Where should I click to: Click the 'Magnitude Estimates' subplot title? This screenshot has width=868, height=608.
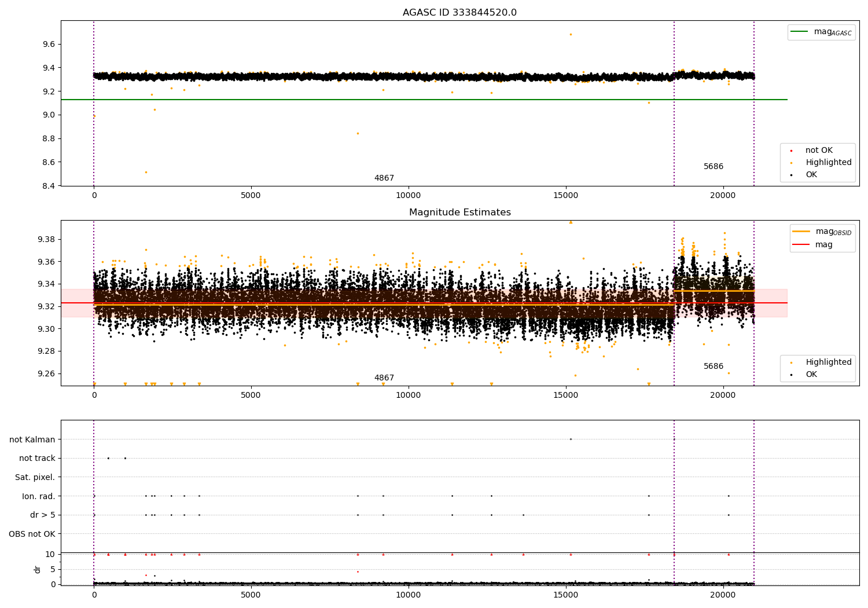pos(459,213)
